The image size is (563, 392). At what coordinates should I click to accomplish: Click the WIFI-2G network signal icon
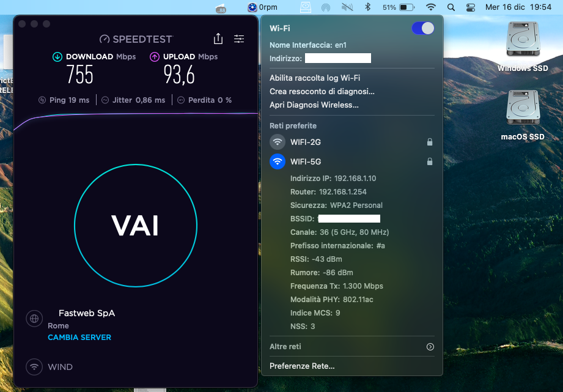tap(278, 142)
